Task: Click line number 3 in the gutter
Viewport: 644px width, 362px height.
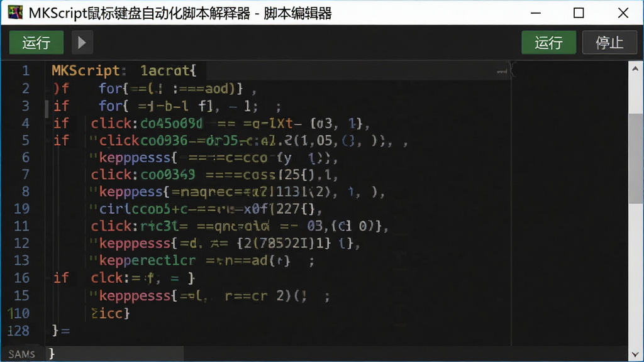Action: tap(26, 106)
